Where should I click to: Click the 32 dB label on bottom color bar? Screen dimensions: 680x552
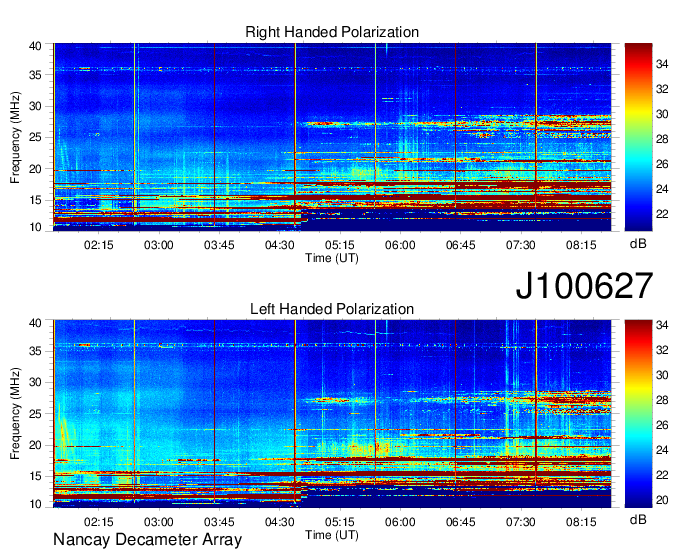662,350
